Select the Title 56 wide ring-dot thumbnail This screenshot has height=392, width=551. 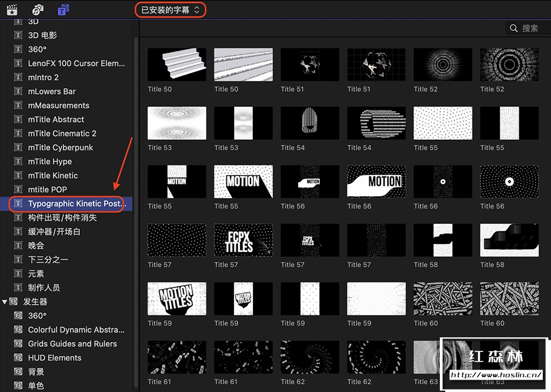(509, 182)
